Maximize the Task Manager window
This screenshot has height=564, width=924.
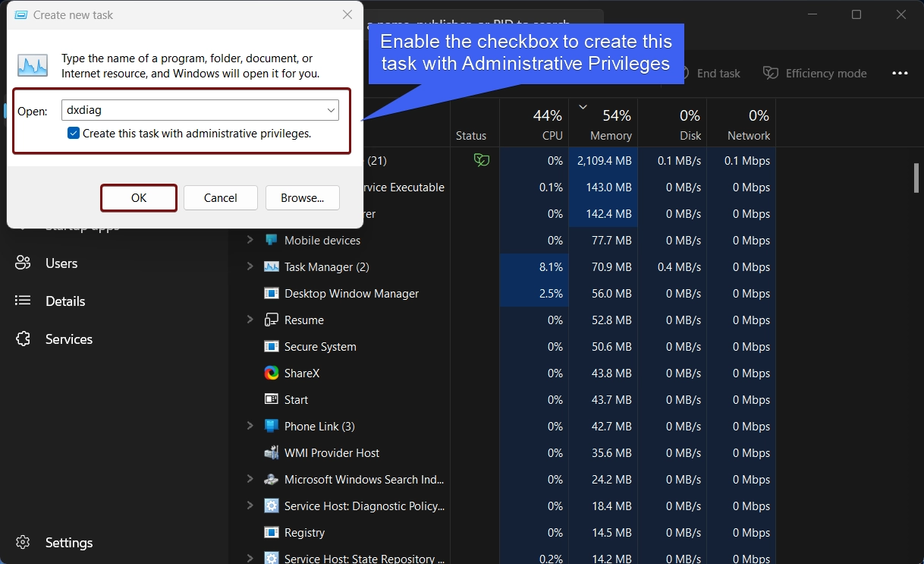[x=856, y=14]
